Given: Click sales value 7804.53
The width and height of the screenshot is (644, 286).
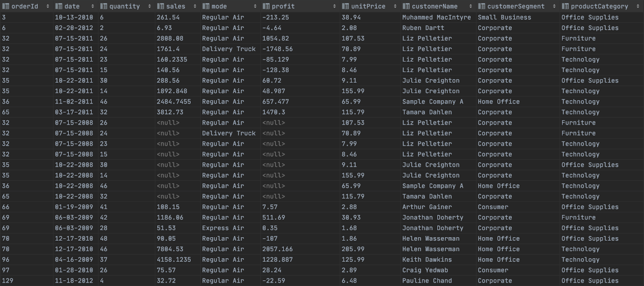Looking at the screenshot, I should point(170,249).
